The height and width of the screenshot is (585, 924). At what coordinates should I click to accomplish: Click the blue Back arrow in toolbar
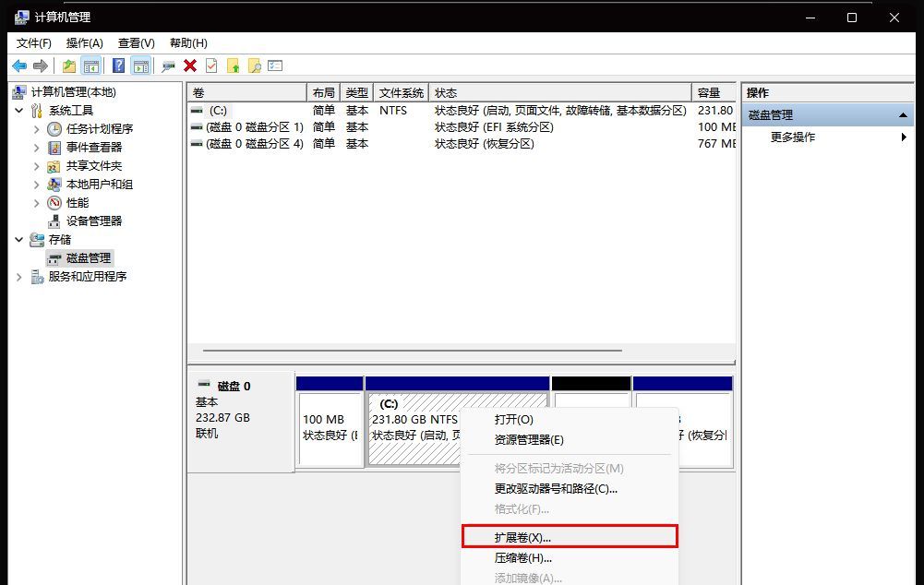pyautogui.click(x=19, y=66)
